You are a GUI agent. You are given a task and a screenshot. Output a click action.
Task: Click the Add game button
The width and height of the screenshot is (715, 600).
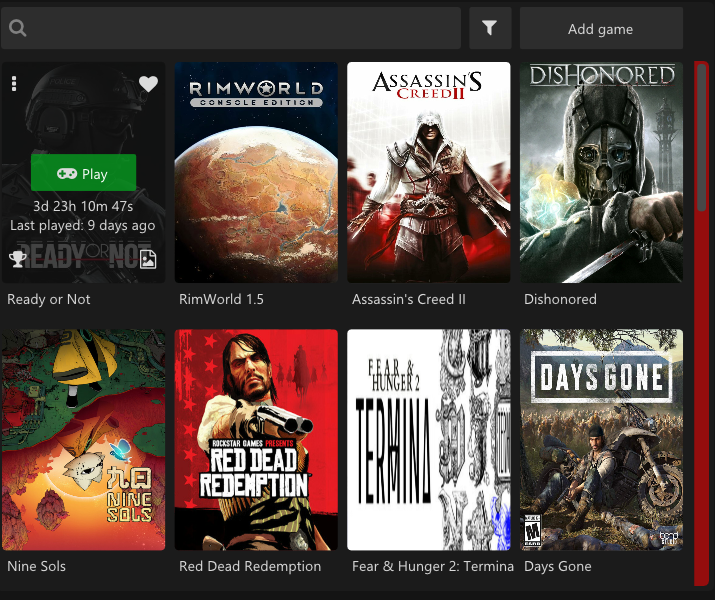point(601,28)
